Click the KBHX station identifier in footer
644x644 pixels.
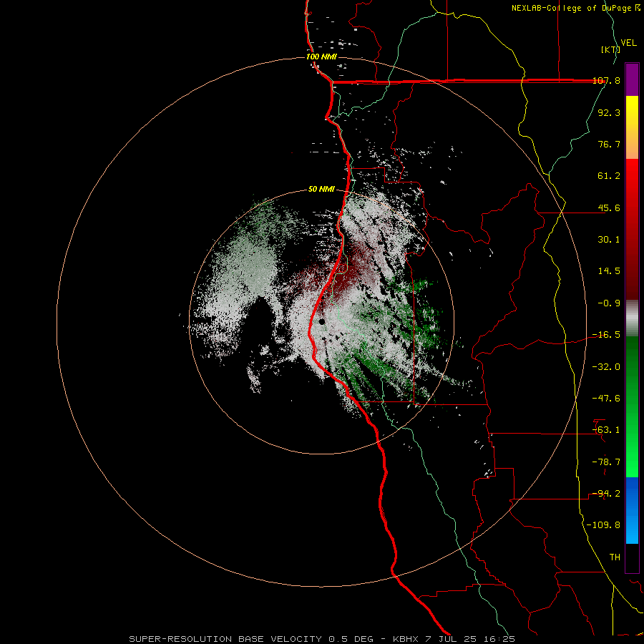[406, 639]
